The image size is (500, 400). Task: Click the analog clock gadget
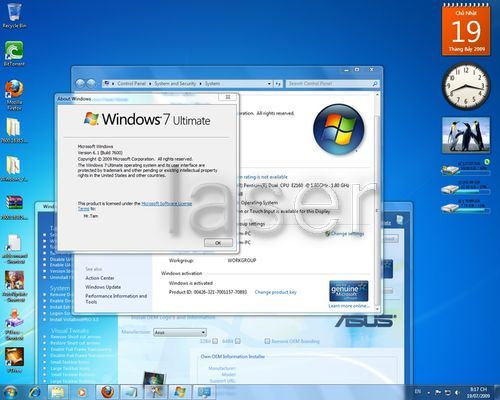pos(466,86)
